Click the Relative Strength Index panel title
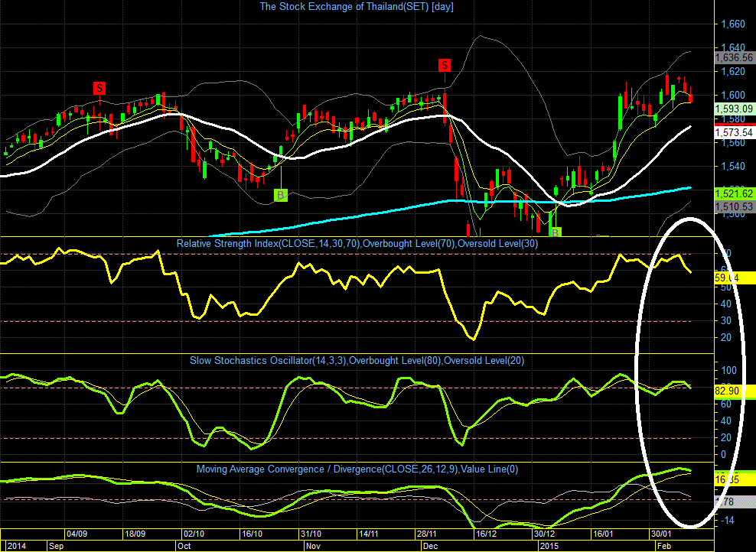The width and height of the screenshot is (756, 552). 357,244
